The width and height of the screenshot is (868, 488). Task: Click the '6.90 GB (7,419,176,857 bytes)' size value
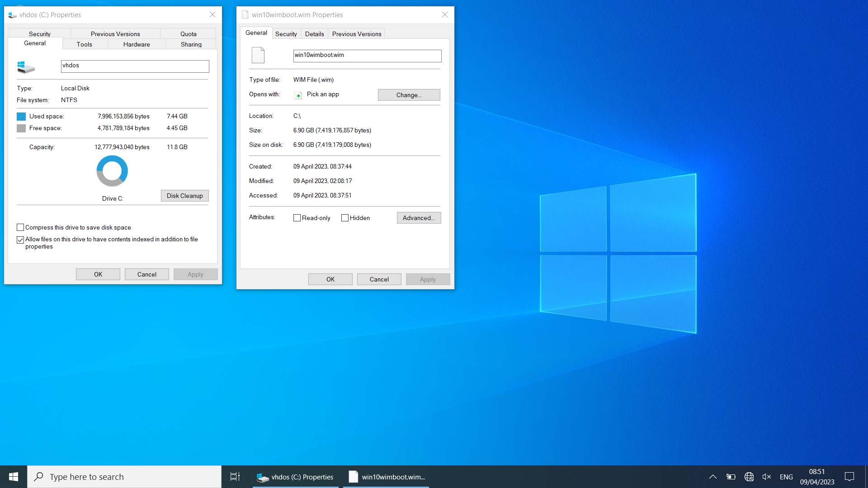332,130
